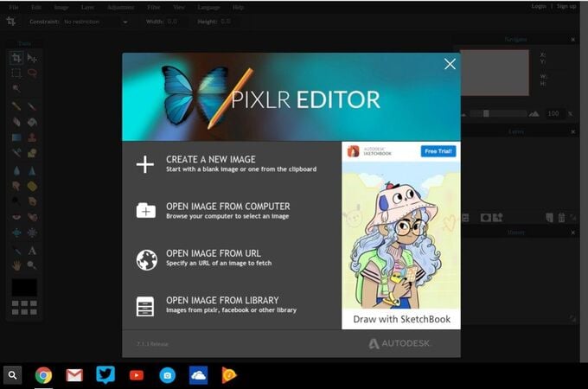The width and height of the screenshot is (588, 389).
Task: Click the SketchBook ad illustration
Action: 401,235
